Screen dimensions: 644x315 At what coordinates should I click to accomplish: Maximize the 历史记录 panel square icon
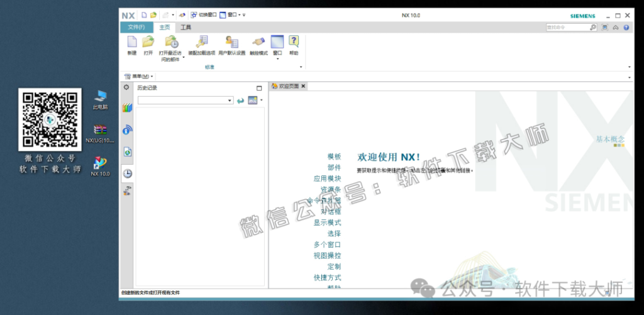pos(258,88)
